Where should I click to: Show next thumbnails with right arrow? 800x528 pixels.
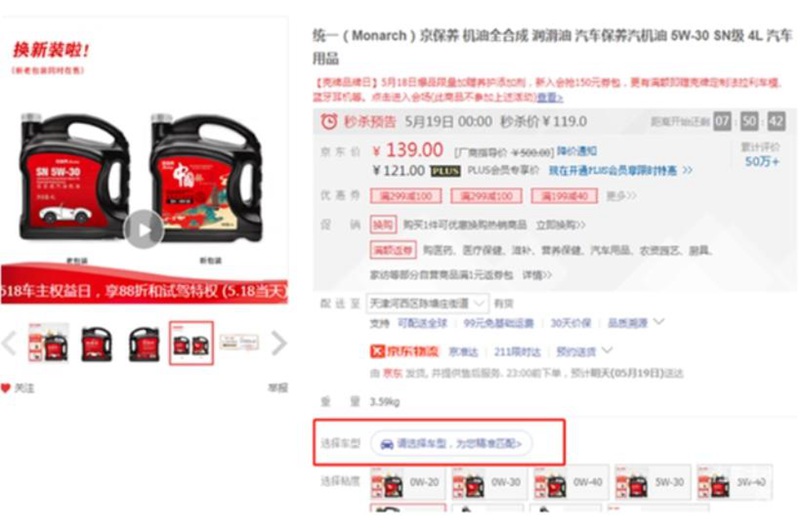[278, 343]
